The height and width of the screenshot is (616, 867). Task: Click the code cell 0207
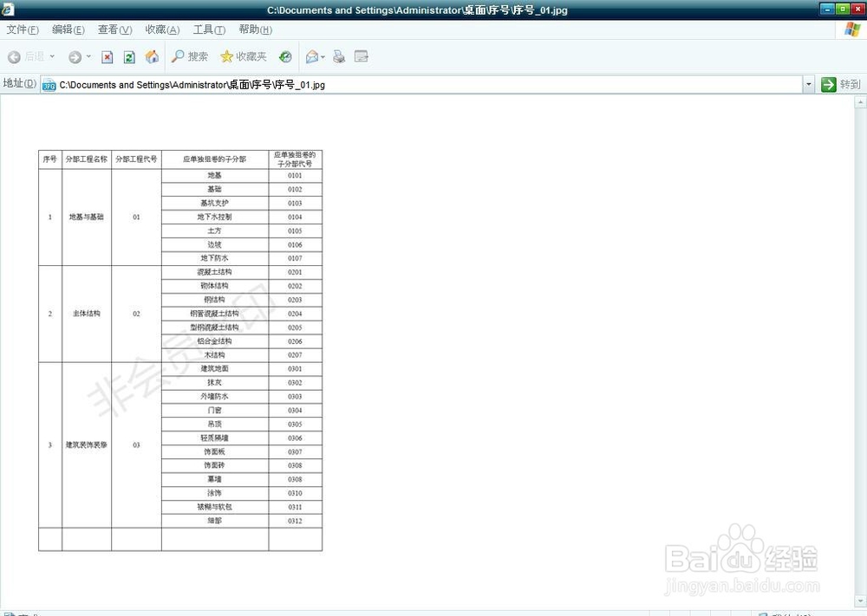(x=295, y=355)
